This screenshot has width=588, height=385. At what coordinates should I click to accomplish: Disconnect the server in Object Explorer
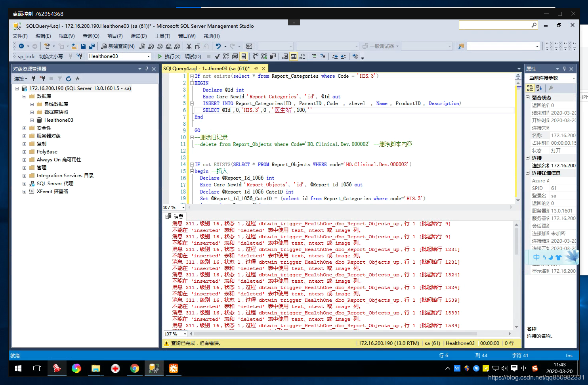[44, 79]
